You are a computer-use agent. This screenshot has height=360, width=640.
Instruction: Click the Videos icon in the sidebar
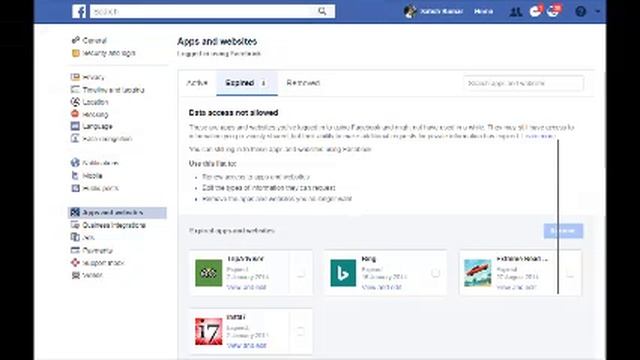[x=75, y=275]
